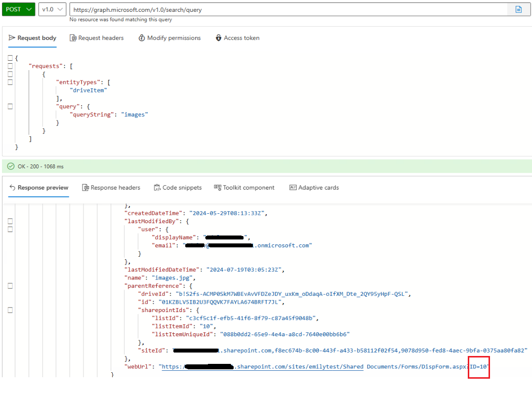Toggle the checkbox next to the query line
Viewport: 532px width, 394px height.
(10, 106)
